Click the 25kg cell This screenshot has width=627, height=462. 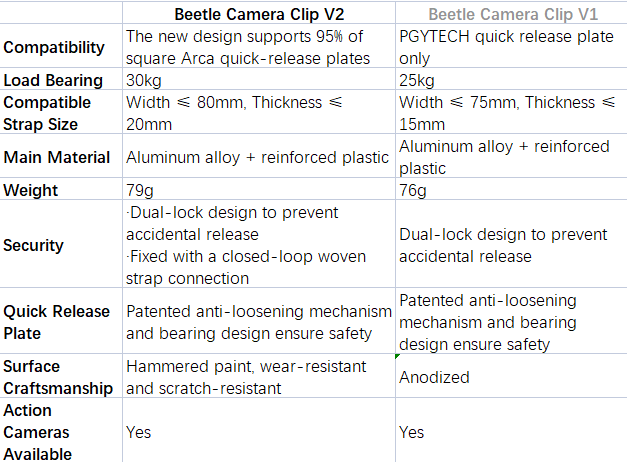pos(511,79)
